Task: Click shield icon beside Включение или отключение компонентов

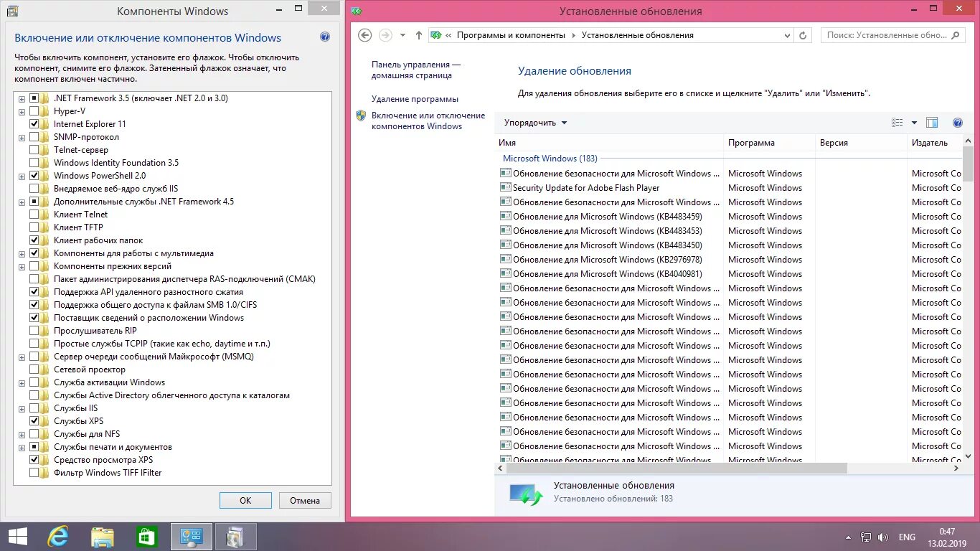Action: pyautogui.click(x=362, y=116)
